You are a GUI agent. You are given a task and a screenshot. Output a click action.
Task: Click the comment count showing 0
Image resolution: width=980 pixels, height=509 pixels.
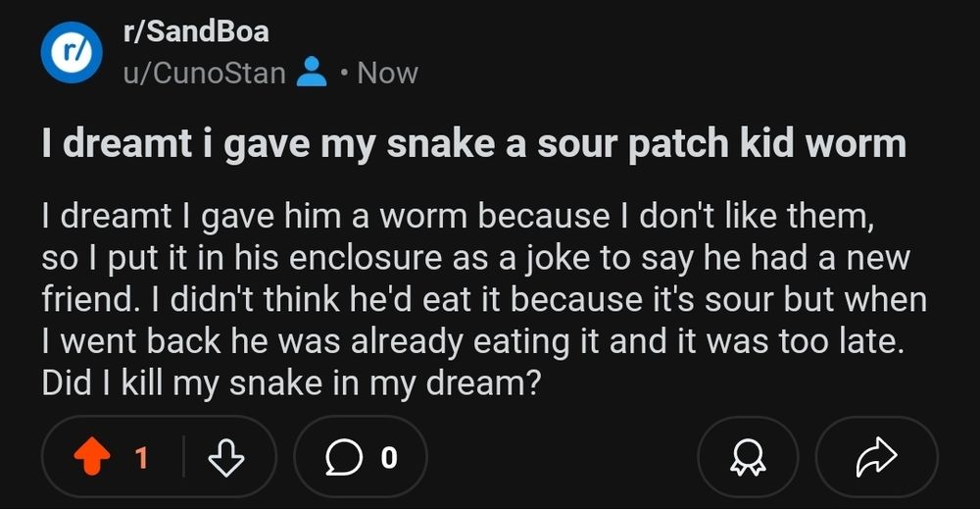click(389, 458)
